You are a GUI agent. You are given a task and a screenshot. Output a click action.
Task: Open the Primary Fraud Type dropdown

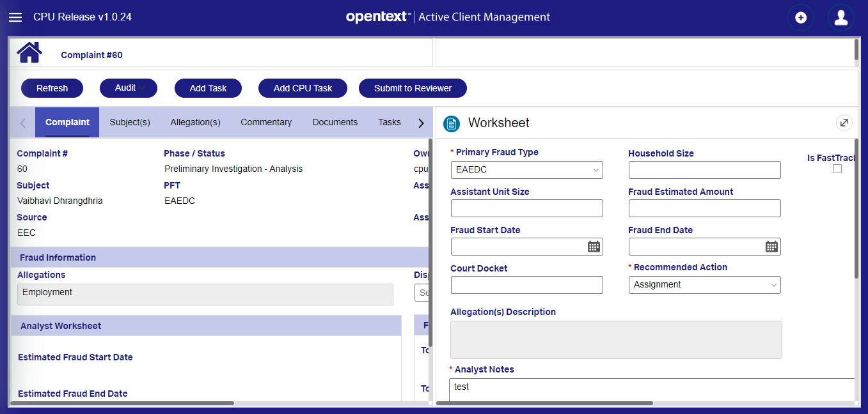[x=526, y=170]
